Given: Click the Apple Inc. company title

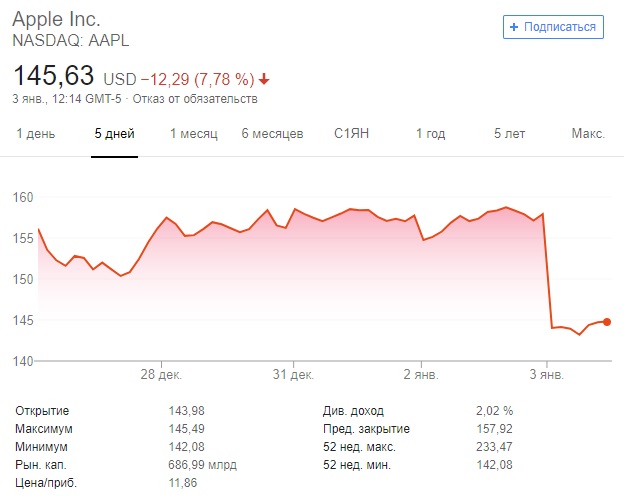Looking at the screenshot, I should (56, 20).
